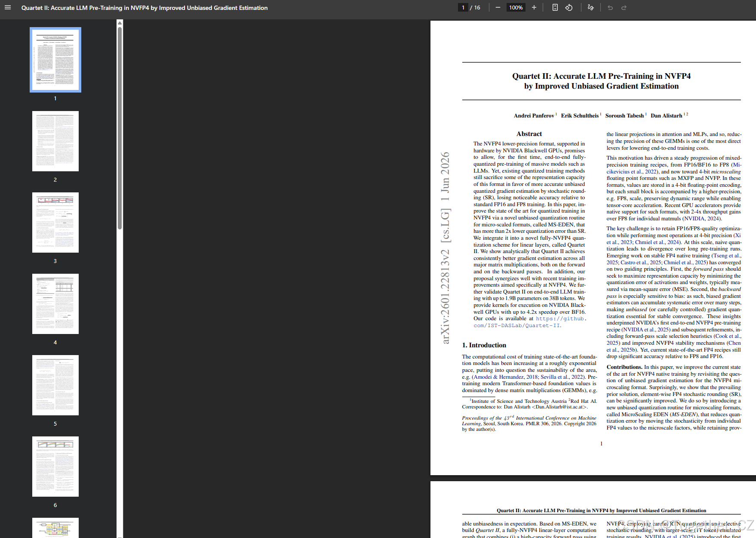Select the draw annotation tool
Viewport: 756px width, 538px height.
(591, 7)
